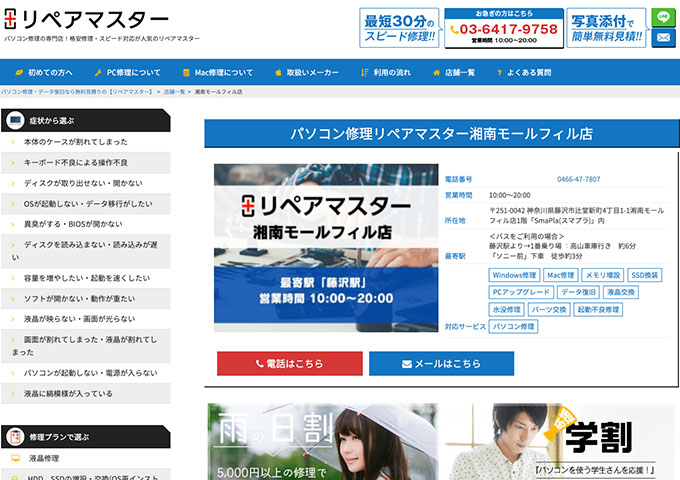
Task: Select ソフトが開かない・動作が重たい symptom
Action: click(x=85, y=299)
